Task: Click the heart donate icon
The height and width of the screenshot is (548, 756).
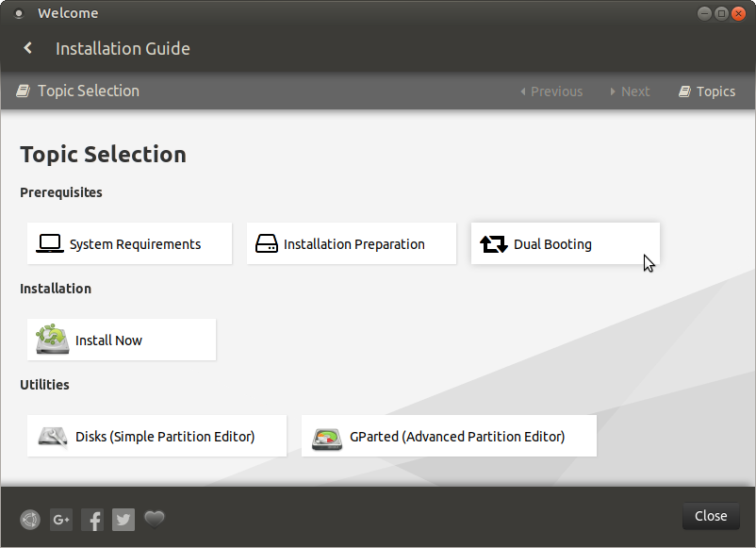Action: [x=155, y=519]
